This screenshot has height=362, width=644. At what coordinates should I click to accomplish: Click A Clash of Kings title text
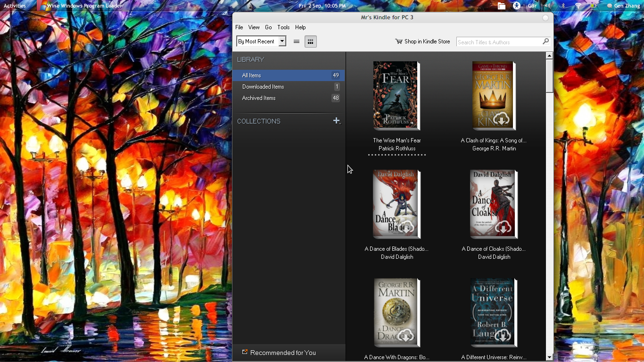tap(494, 140)
